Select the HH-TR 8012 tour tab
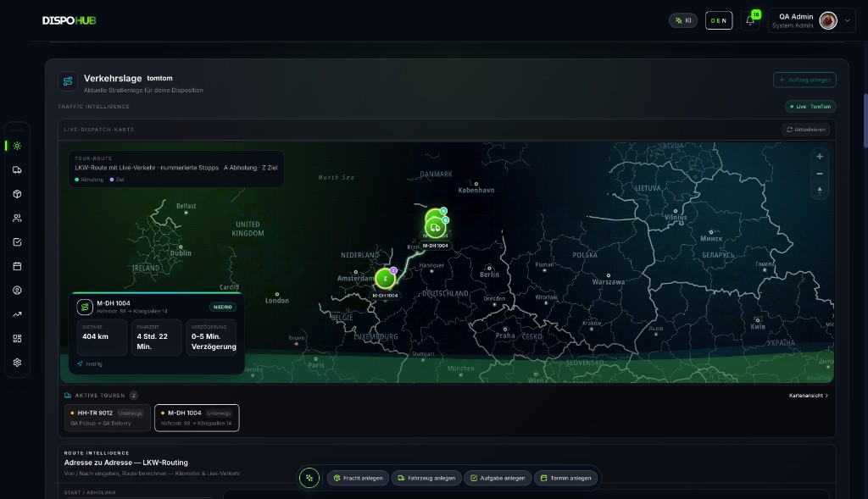This screenshot has height=499, width=868. click(x=108, y=418)
